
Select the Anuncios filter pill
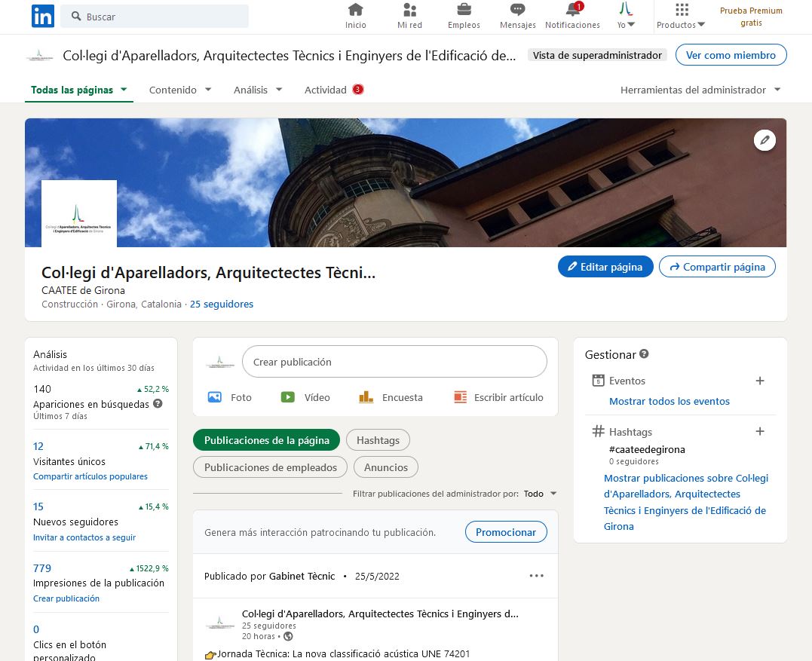tap(386, 467)
